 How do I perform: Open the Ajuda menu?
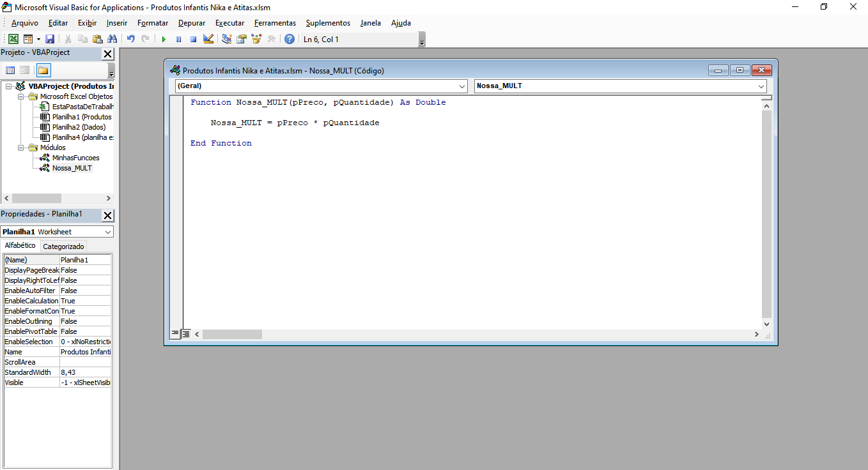coord(401,23)
